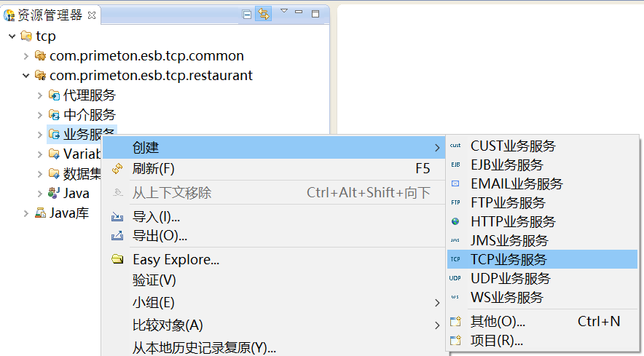Click the WS业务服务 icon

click(x=455, y=297)
